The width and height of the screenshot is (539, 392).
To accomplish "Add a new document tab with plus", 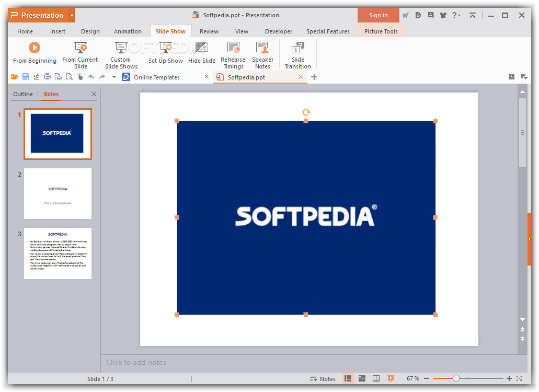I will click(x=314, y=77).
